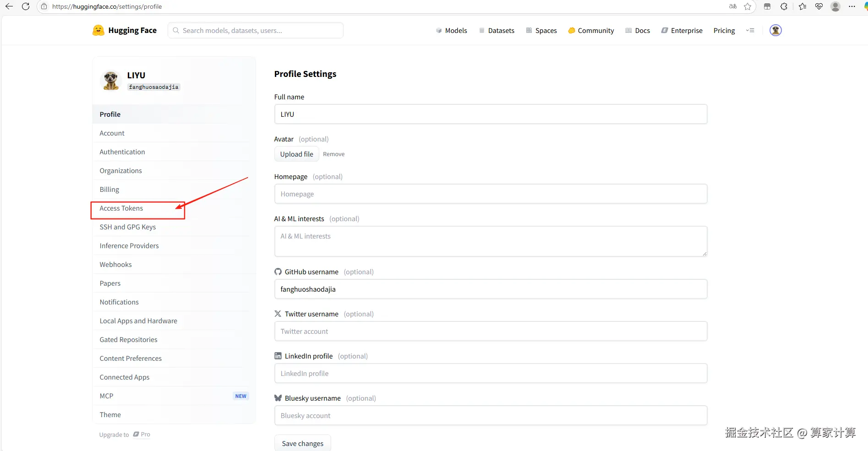Open the translate/read aloud language icon
Viewport: 868px width, 451px height.
[733, 6]
